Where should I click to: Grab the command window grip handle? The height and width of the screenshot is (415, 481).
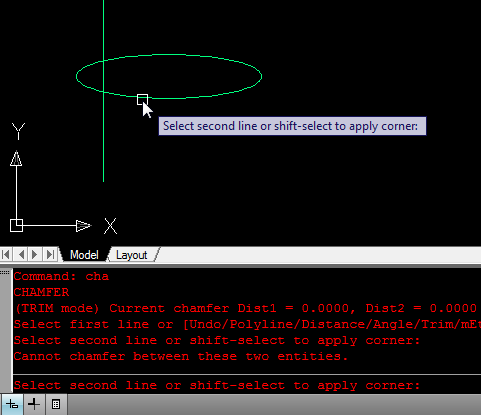point(5,273)
